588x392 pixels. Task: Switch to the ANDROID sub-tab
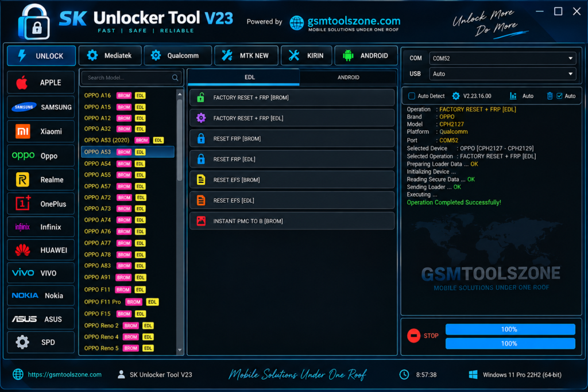click(348, 77)
